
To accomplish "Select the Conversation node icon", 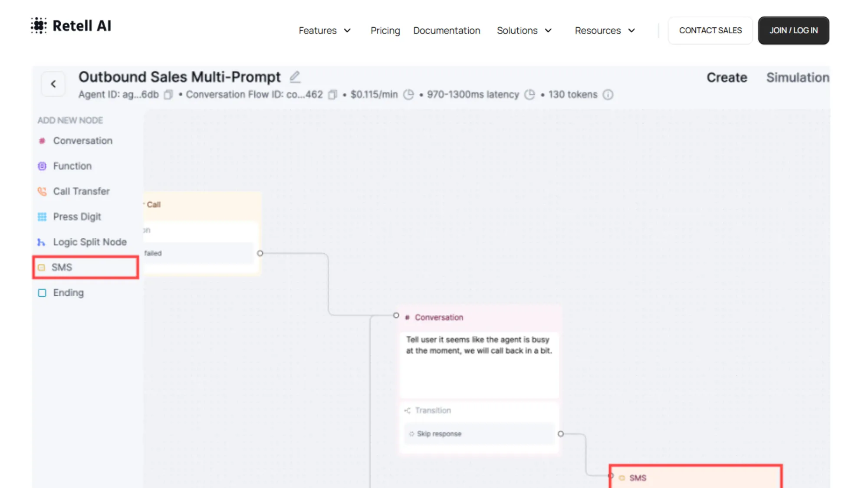I will pyautogui.click(x=42, y=141).
